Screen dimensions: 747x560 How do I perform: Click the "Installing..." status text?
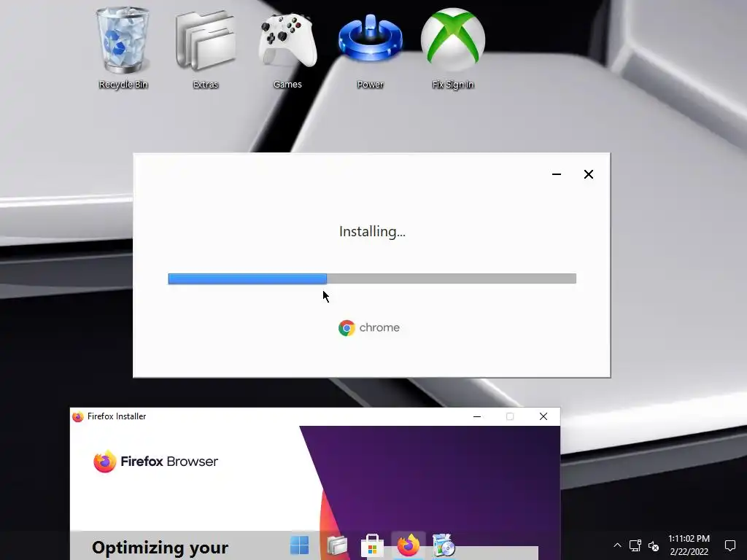coord(372,232)
